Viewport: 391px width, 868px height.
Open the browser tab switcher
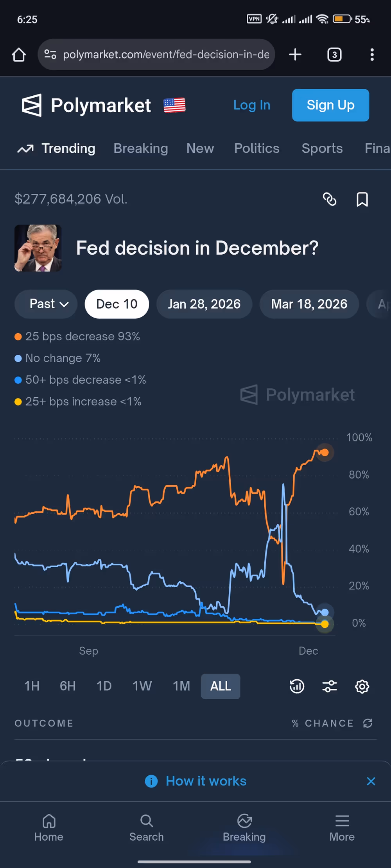334,55
